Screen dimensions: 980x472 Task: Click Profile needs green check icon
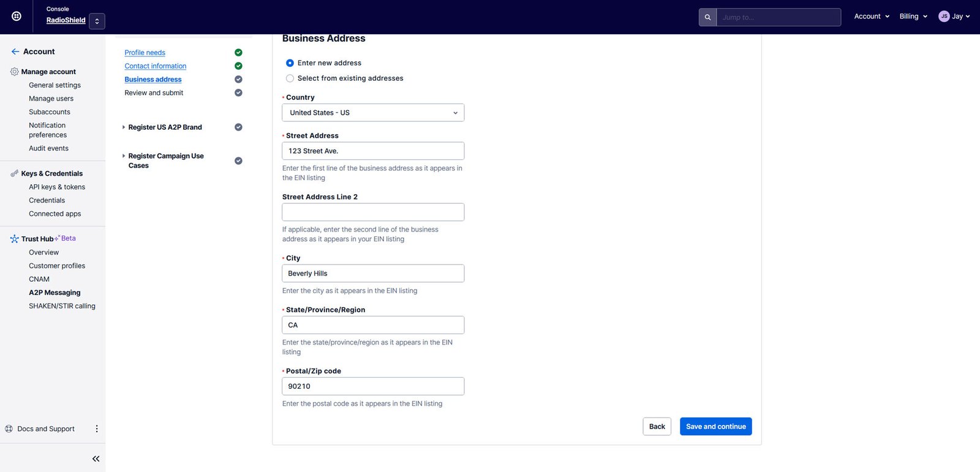point(238,53)
